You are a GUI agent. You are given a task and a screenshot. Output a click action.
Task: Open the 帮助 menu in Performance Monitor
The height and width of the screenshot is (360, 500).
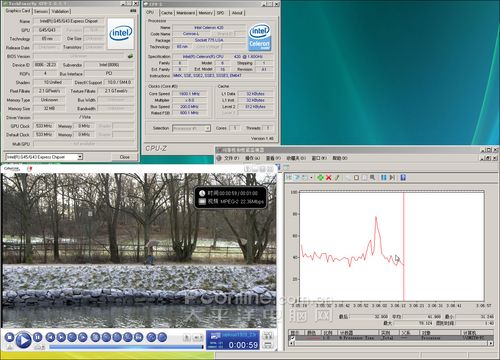340,158
